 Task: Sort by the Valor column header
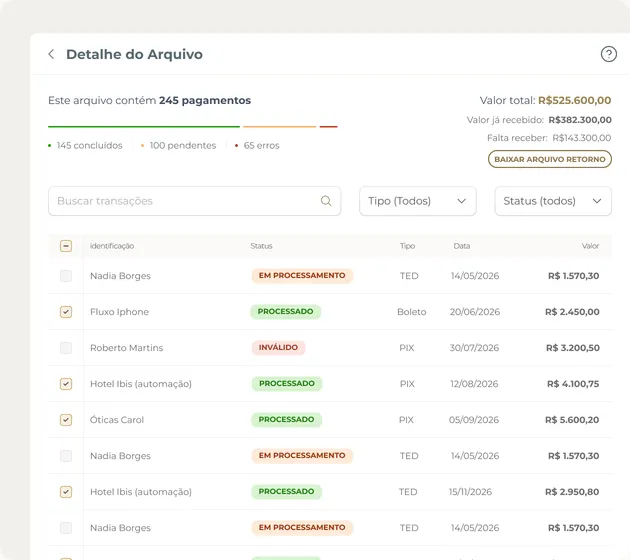pos(590,246)
